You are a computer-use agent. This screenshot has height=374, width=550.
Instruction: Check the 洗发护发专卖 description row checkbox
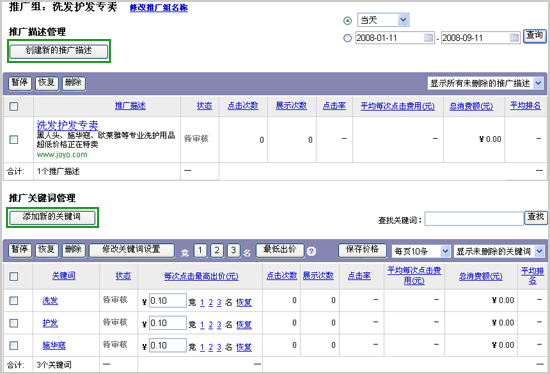(x=14, y=140)
